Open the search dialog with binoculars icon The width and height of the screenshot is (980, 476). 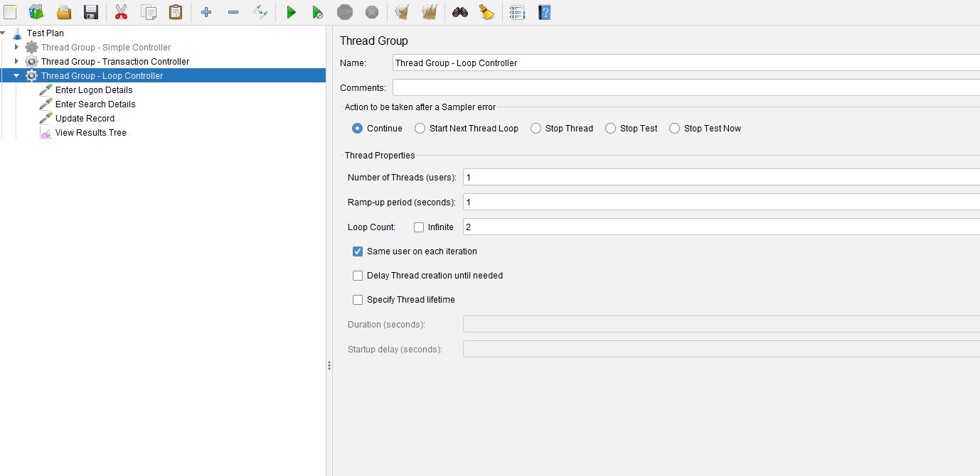pos(459,12)
